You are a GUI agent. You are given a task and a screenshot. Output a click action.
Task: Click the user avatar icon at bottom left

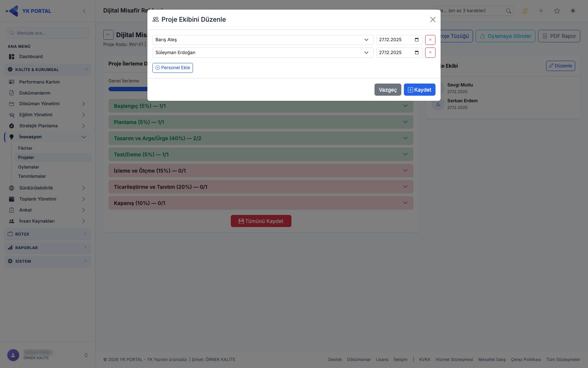(13, 355)
